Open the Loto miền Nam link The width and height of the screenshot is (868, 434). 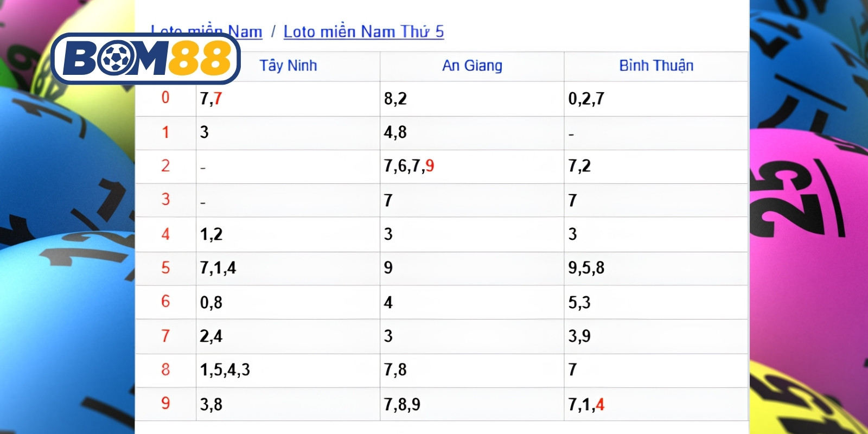click(207, 31)
